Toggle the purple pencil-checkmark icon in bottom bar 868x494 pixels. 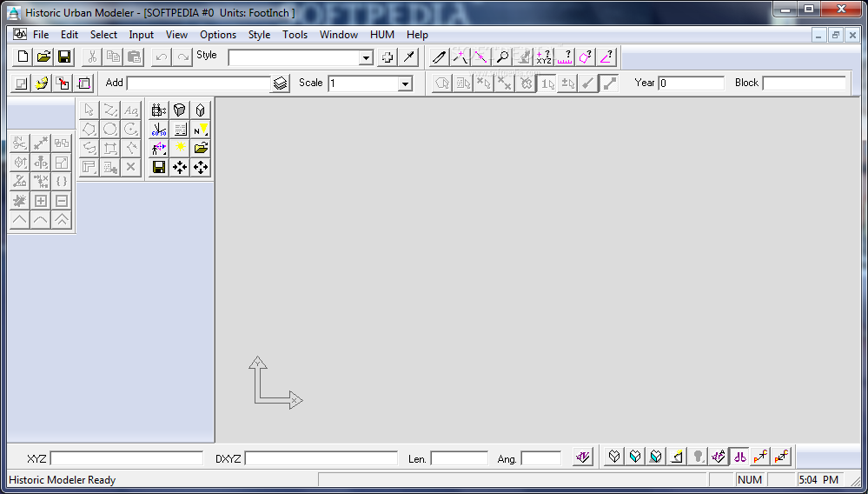click(x=718, y=457)
